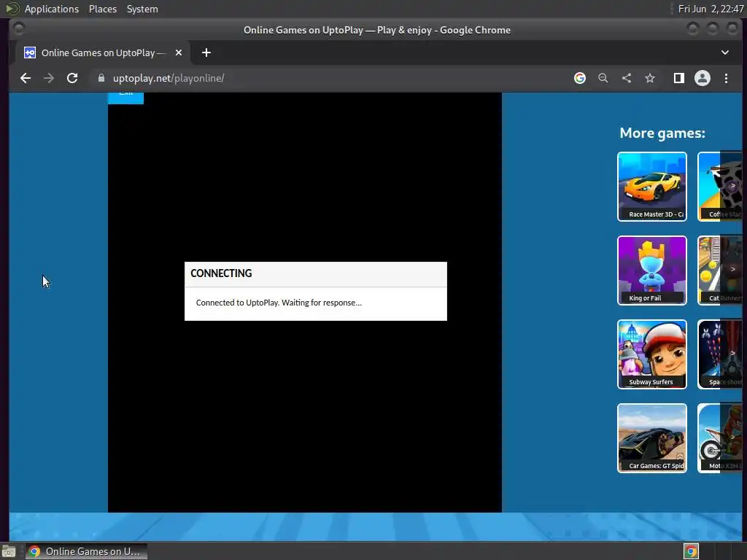Close the Online Games on UptoPlay tab
747x560 pixels.
pos(179,52)
